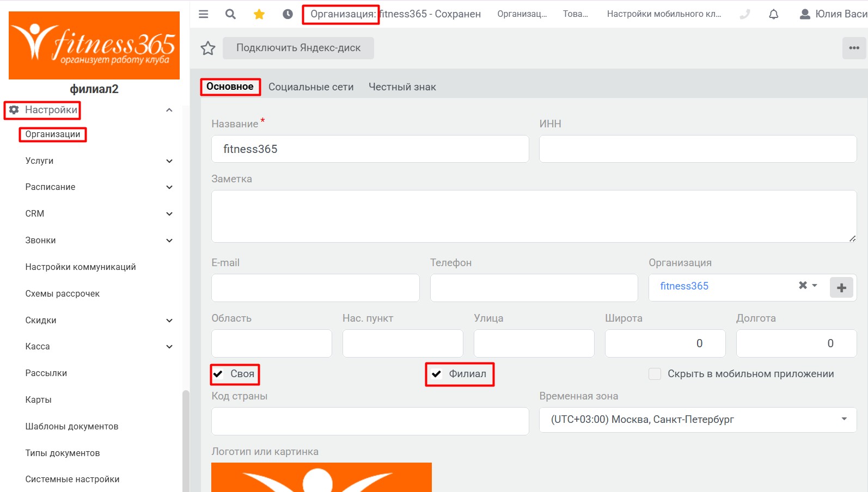Open the Временная зона dropdown
The image size is (868, 492).
pos(698,420)
